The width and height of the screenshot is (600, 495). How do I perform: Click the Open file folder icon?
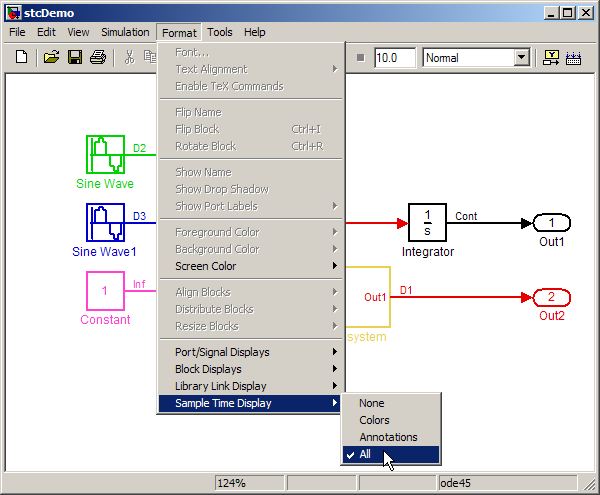(x=51, y=58)
